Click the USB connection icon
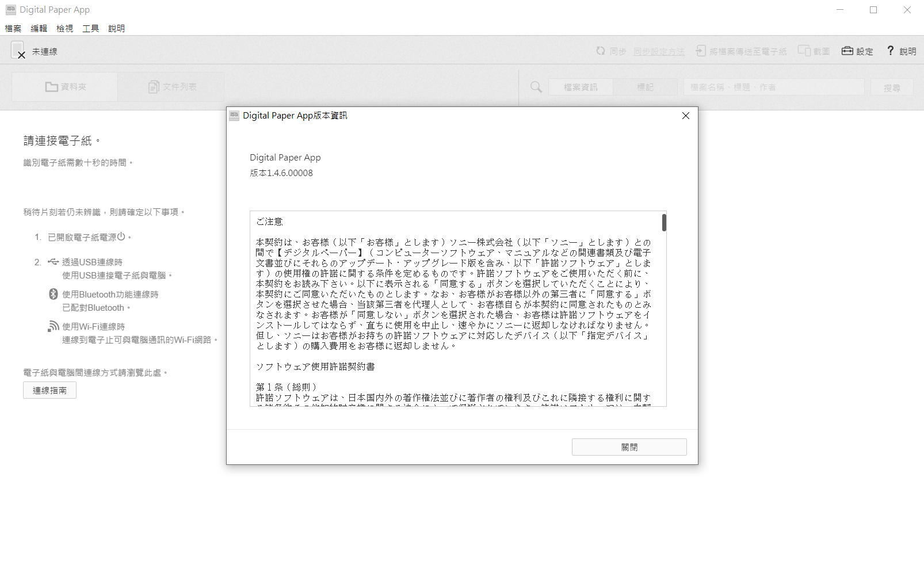This screenshot has height=569, width=924. (x=53, y=262)
